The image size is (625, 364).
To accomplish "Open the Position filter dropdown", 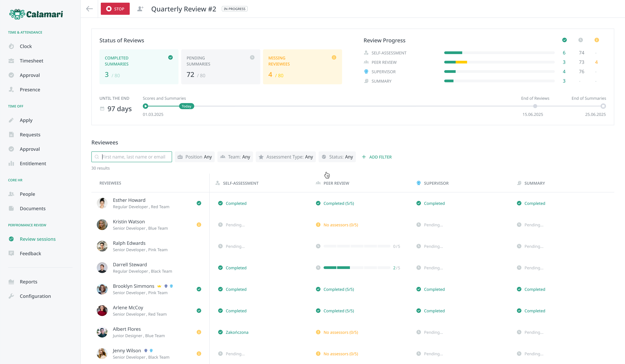I will pos(195,157).
